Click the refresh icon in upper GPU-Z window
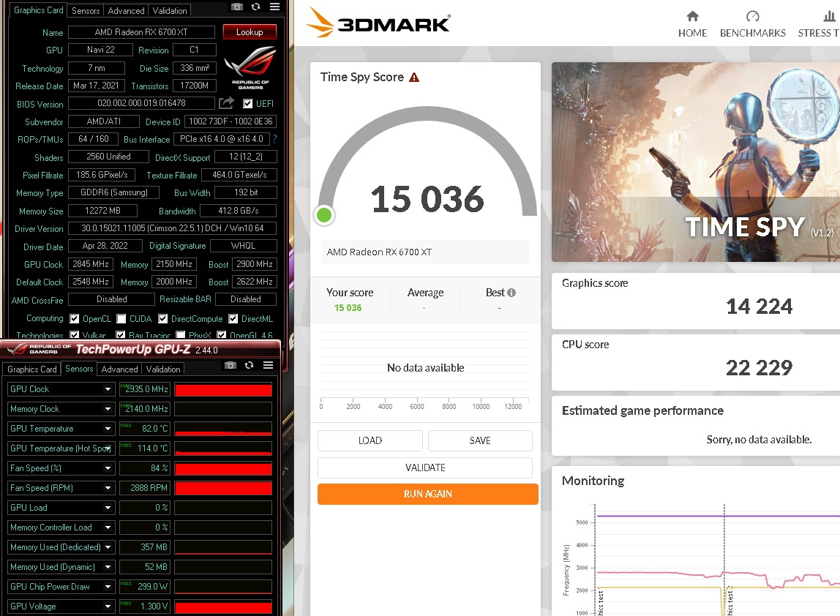Screen dimensions: 840x616 pos(255,7)
